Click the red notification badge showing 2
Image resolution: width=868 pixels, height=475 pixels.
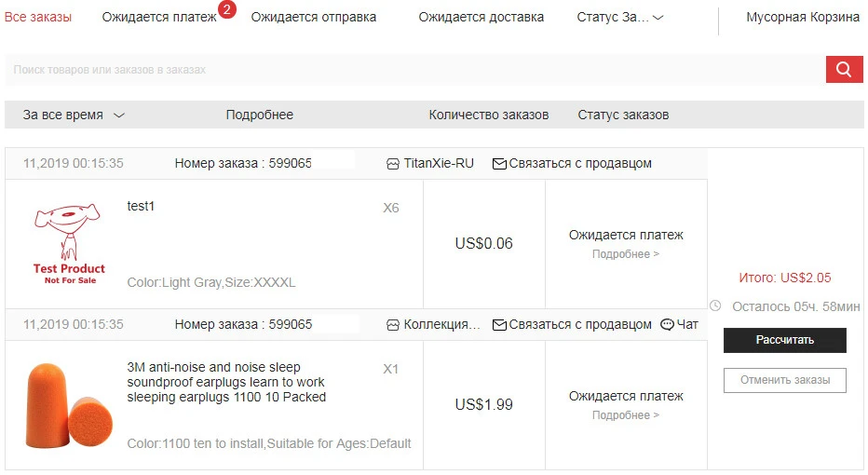pyautogui.click(x=226, y=9)
